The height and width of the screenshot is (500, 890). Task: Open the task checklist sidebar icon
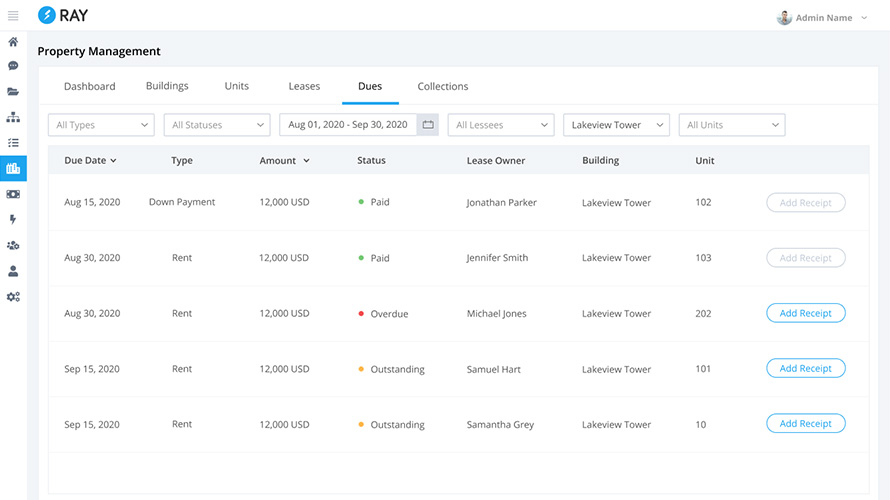click(x=13, y=143)
